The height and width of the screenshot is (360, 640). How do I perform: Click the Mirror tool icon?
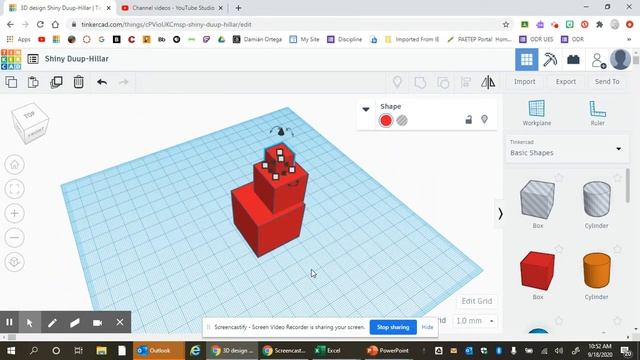pyautogui.click(x=488, y=82)
